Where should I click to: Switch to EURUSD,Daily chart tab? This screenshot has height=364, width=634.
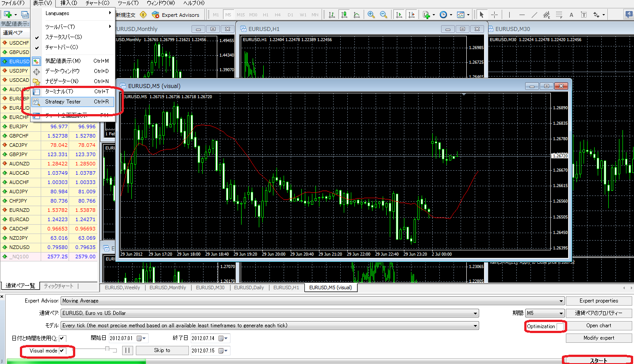tap(249, 287)
